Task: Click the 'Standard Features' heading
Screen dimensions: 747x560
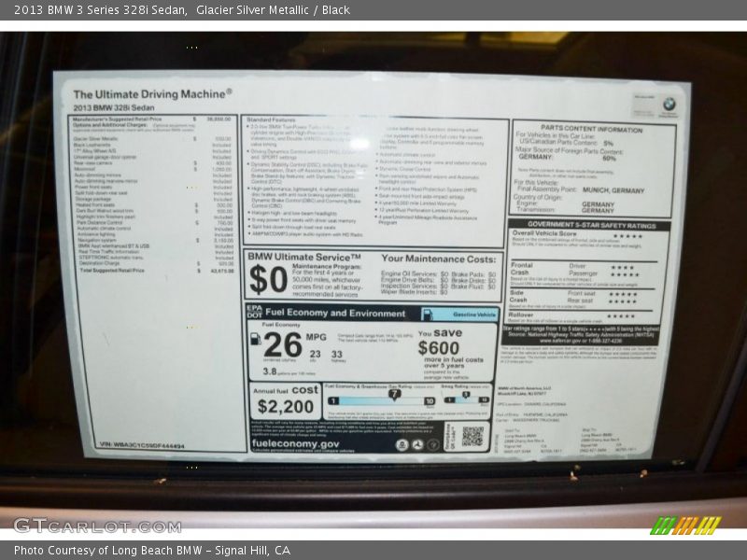Action: (x=271, y=120)
